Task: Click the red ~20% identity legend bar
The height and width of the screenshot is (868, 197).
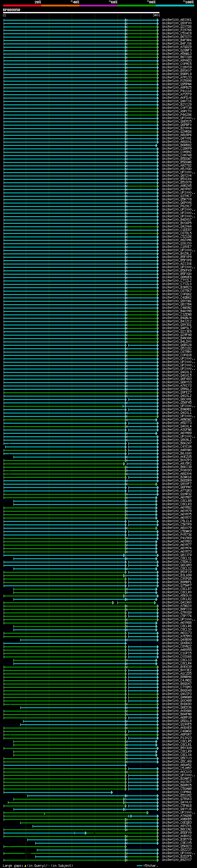Action: coord(22,6)
